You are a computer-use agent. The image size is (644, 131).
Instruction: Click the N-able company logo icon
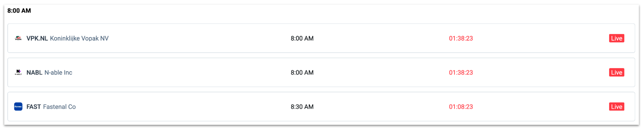[x=18, y=73]
